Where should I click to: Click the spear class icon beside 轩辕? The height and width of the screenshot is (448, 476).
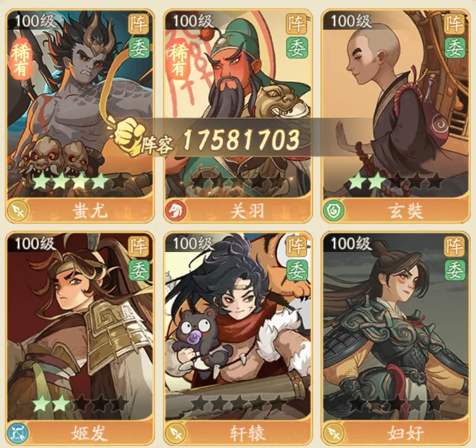176,433
